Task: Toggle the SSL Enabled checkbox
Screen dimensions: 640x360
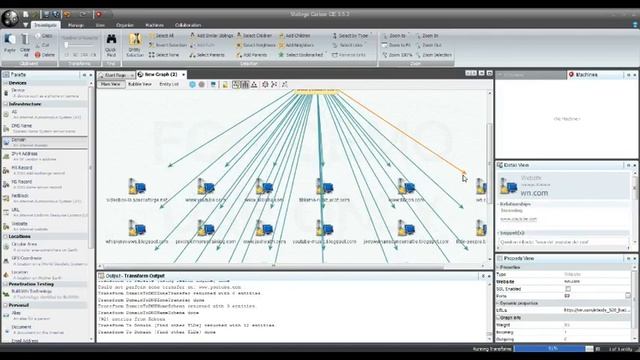Action: click(x=568, y=289)
